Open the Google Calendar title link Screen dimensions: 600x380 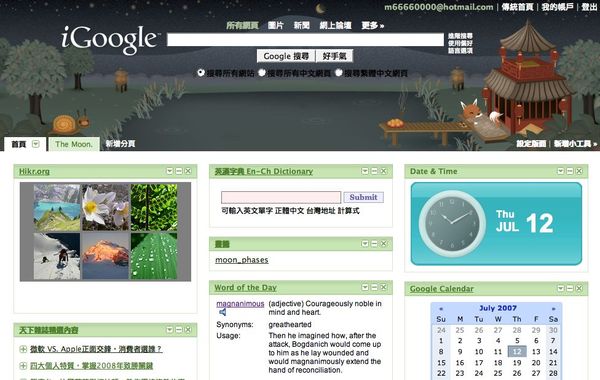[x=442, y=289]
